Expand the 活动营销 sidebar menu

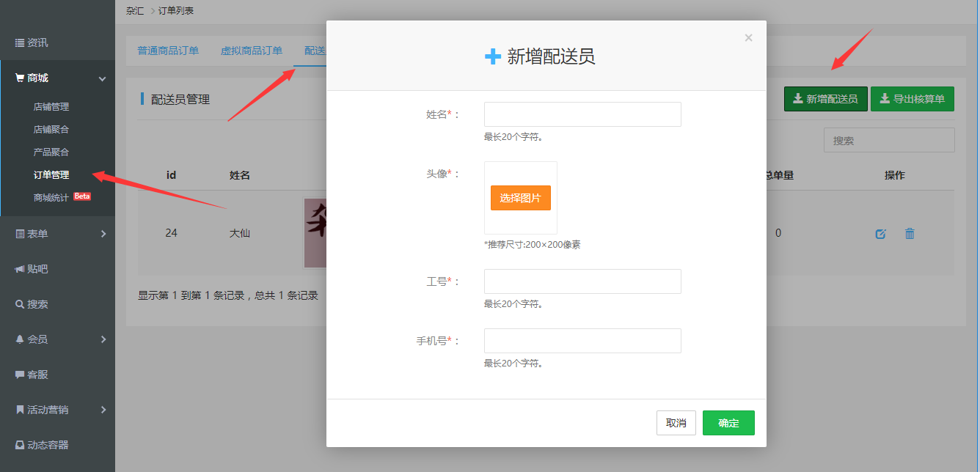(x=103, y=410)
